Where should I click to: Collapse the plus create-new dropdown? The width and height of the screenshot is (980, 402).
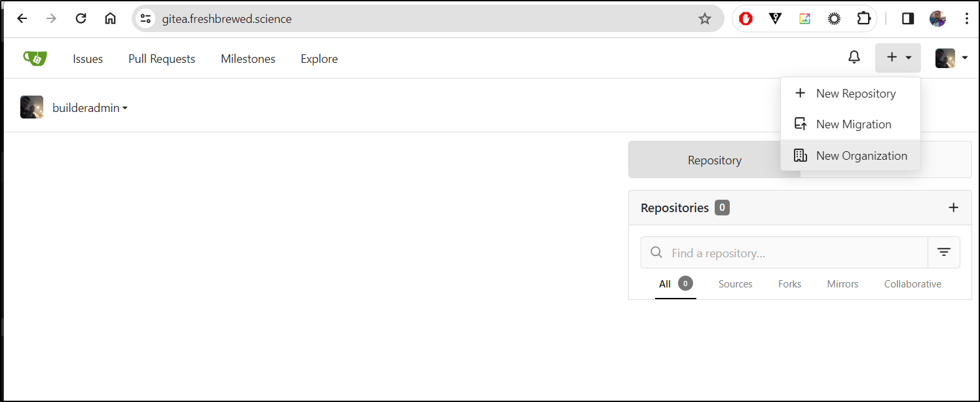click(x=898, y=58)
